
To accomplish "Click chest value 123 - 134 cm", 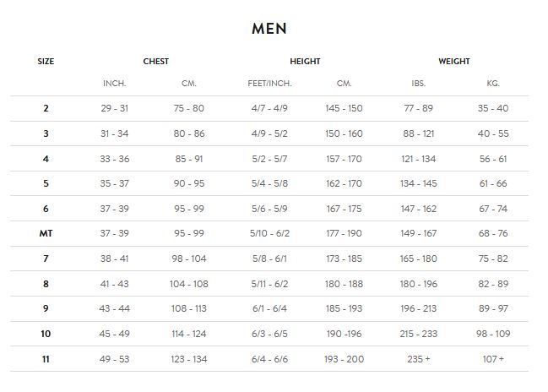I will (x=188, y=359).
